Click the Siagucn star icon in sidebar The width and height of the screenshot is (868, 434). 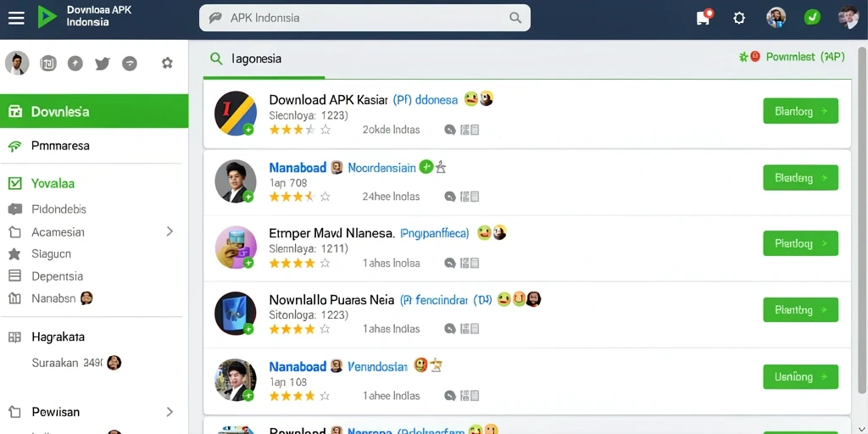(x=14, y=254)
